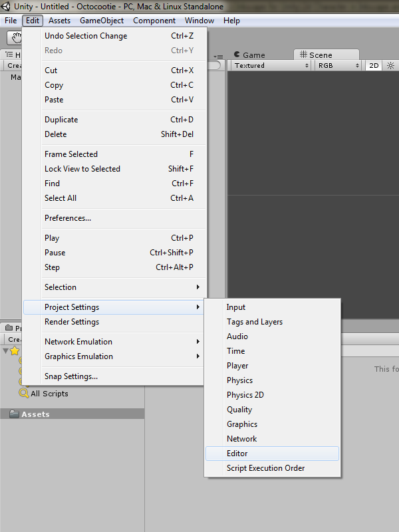Click the Favorites star icon

15,350
